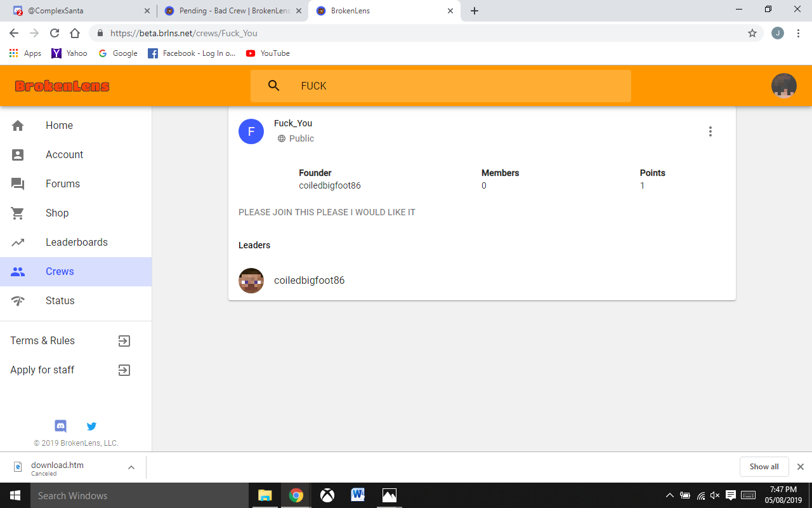The image size is (812, 508).
Task: Open the Word app from the taskbar
Action: point(358,495)
